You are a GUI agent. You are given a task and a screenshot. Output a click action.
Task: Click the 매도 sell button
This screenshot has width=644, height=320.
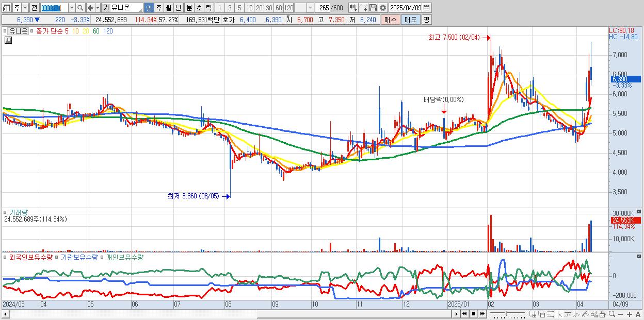pyautogui.click(x=410, y=20)
